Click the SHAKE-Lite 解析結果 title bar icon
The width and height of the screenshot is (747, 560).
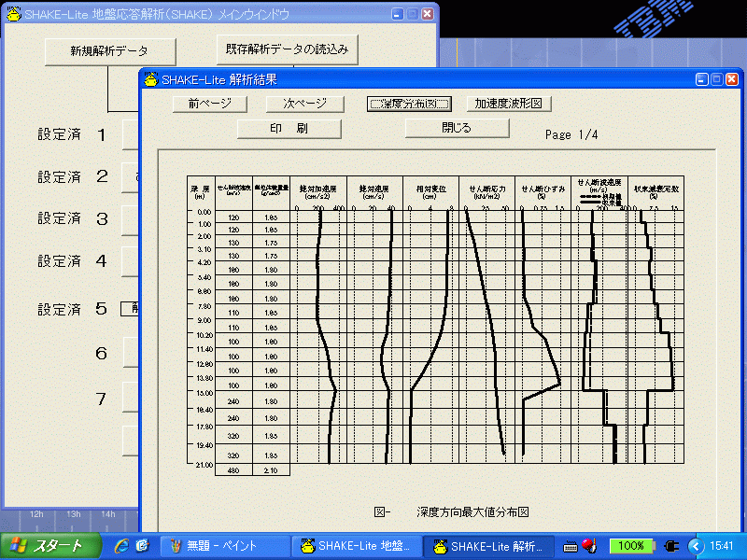pos(150,79)
